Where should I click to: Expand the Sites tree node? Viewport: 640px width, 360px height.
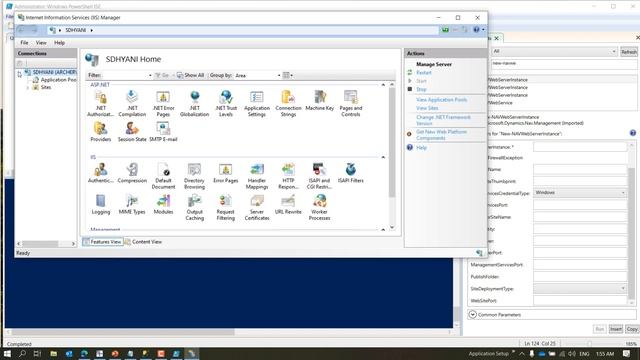coord(28,87)
